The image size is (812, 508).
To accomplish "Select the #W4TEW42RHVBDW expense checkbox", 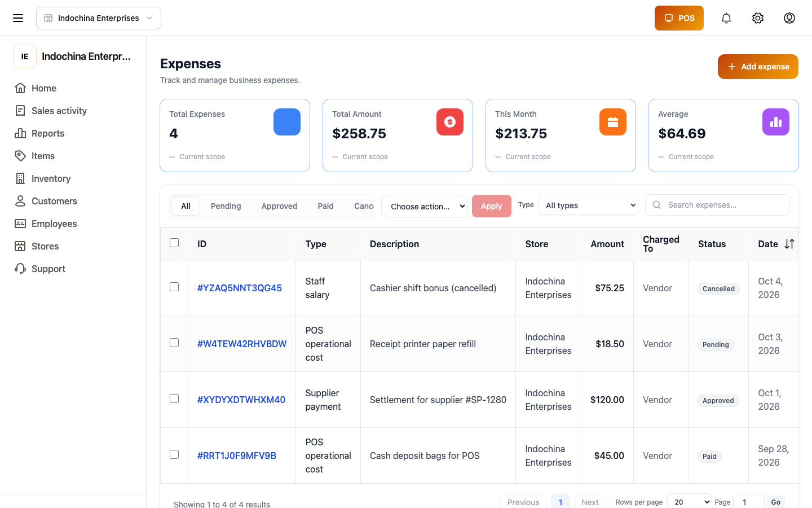I will pyautogui.click(x=174, y=343).
